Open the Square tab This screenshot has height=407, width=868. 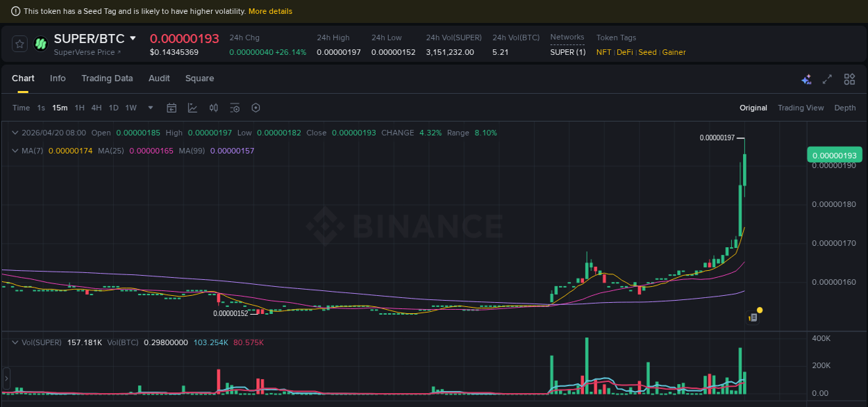[x=199, y=78]
